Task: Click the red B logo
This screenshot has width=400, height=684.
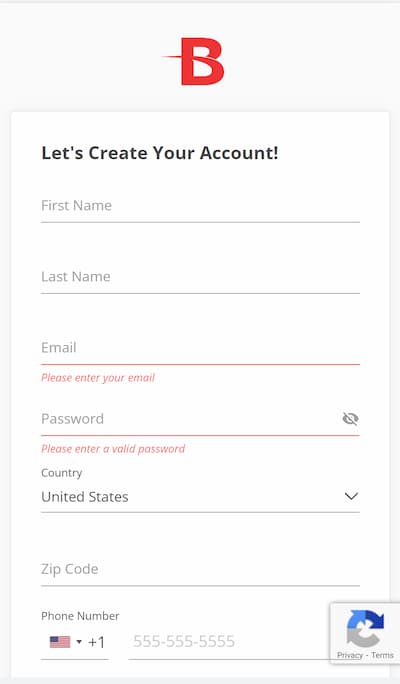Action: (194, 62)
